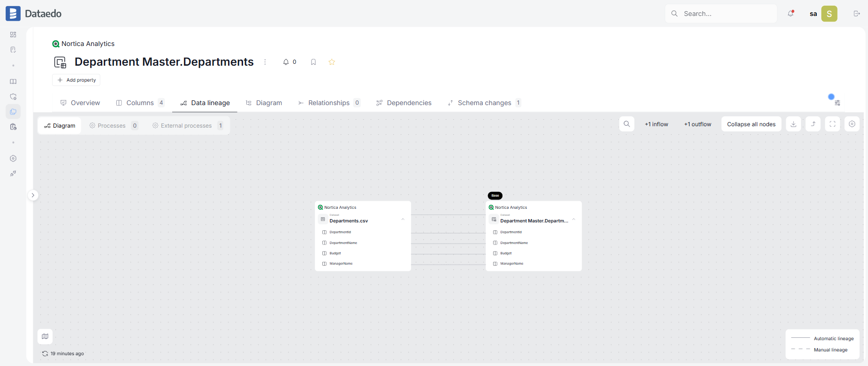868x366 pixels.
Task: Expand the collapsed left side panel
Action: [33, 195]
